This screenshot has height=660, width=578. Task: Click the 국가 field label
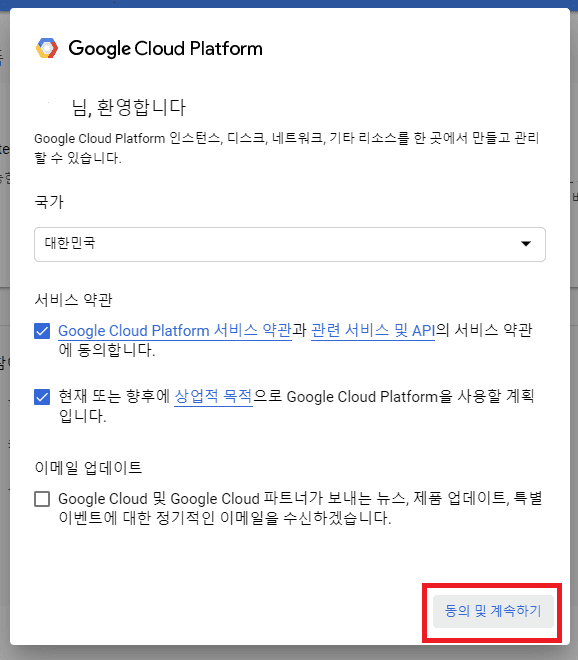(x=49, y=202)
